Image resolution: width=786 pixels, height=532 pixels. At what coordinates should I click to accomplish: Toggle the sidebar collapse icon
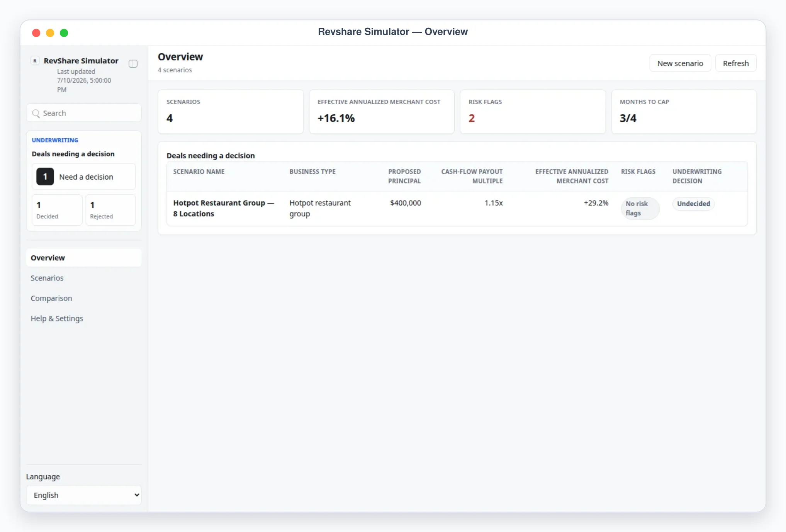coord(133,64)
